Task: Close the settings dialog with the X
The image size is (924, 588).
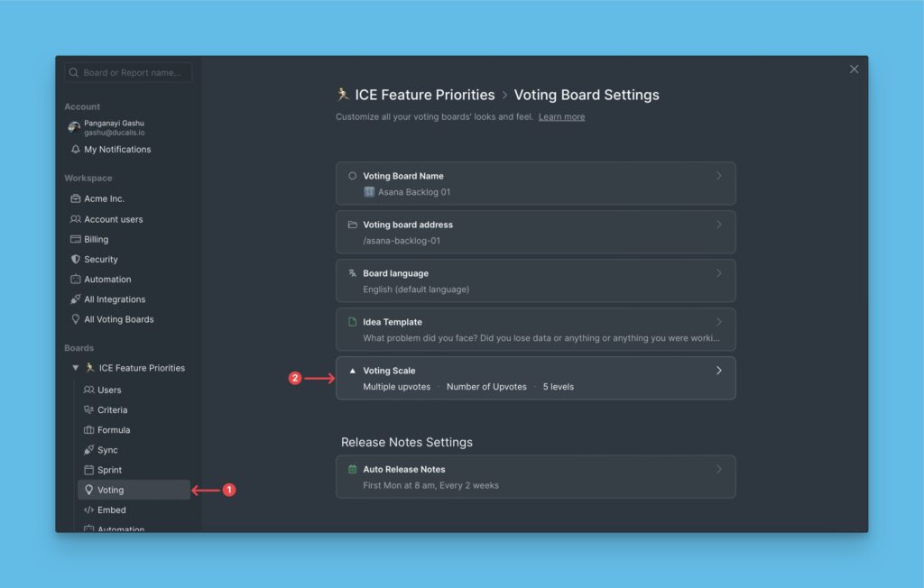Action: coord(854,69)
